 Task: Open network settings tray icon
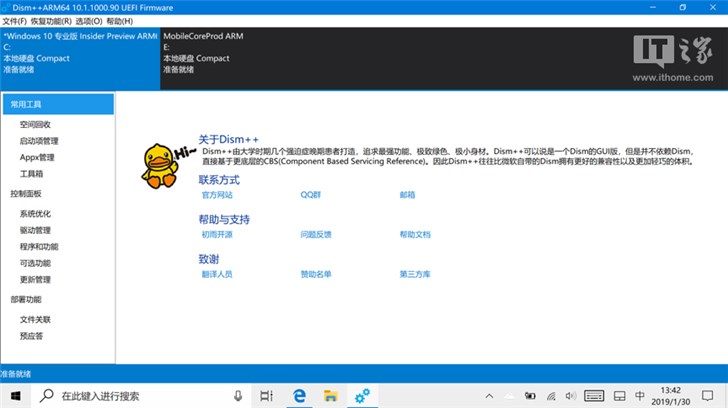551,396
